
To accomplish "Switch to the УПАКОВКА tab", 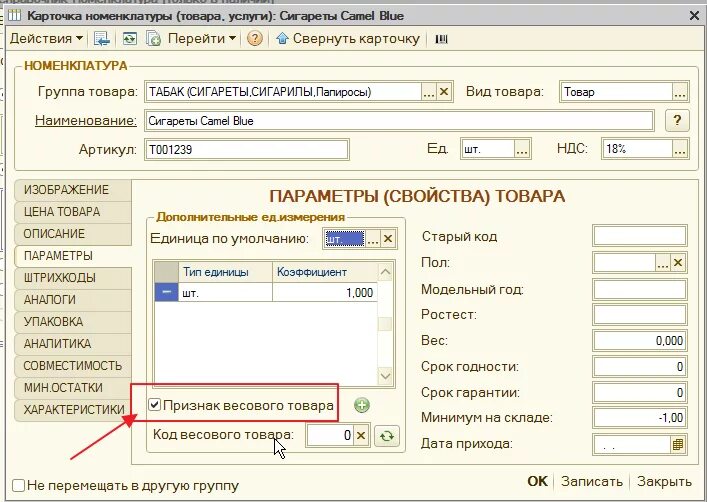I will click(73, 322).
